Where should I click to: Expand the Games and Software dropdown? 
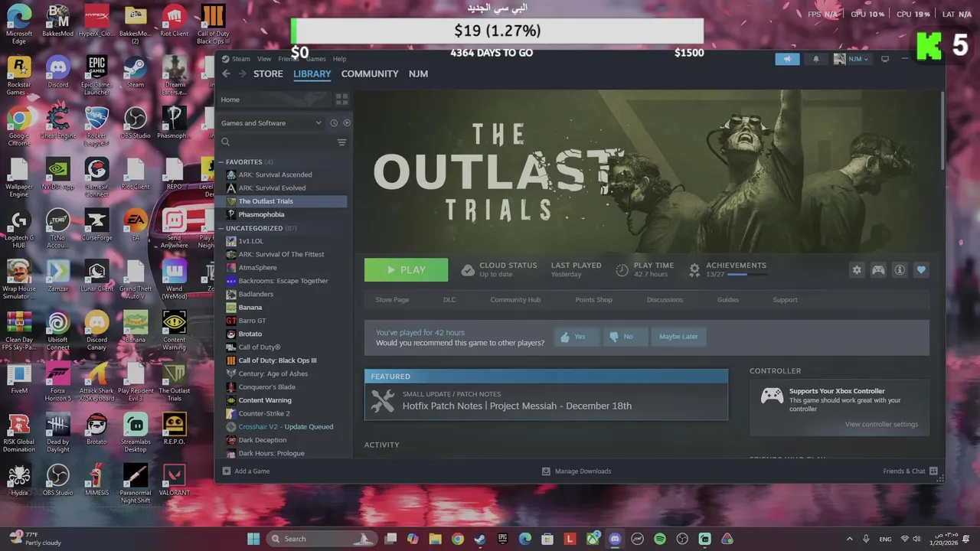click(x=271, y=122)
